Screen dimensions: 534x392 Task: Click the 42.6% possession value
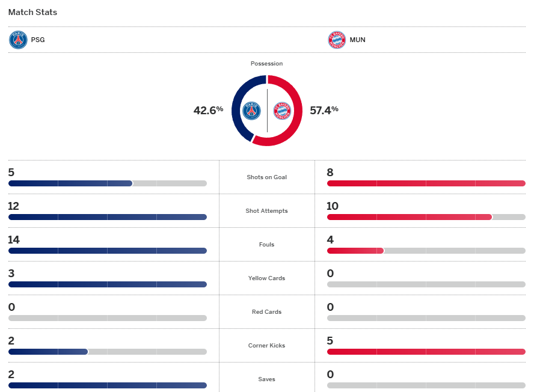pyautogui.click(x=208, y=111)
